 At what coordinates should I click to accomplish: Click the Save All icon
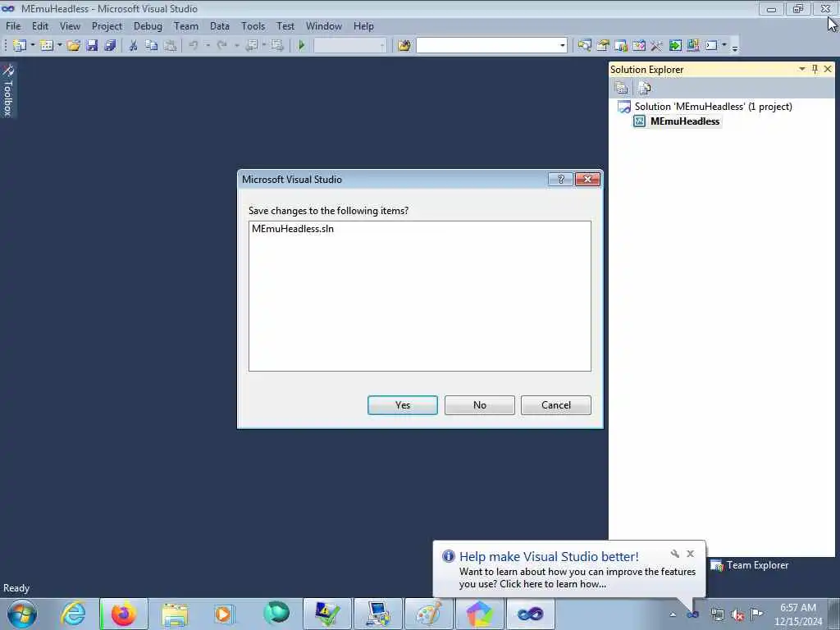tap(111, 46)
